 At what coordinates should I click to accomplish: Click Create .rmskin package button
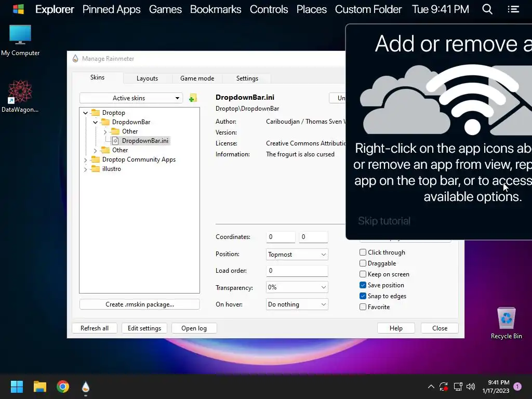pyautogui.click(x=139, y=304)
